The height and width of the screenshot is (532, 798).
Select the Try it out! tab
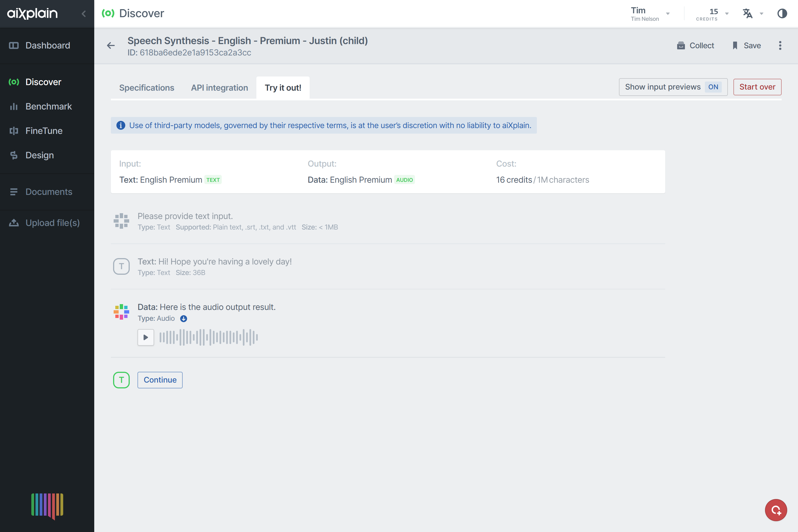click(283, 88)
